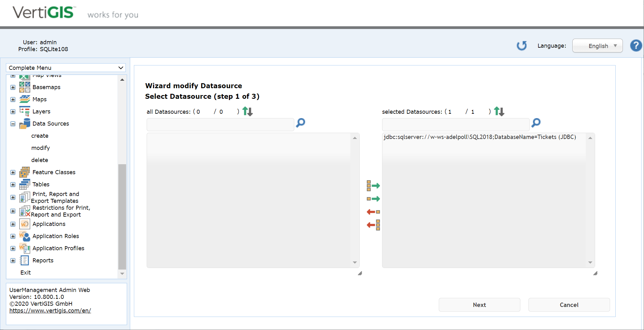Screen dimensions: 644x330
Task: Open help via the question mark icon
Action: (636, 45)
